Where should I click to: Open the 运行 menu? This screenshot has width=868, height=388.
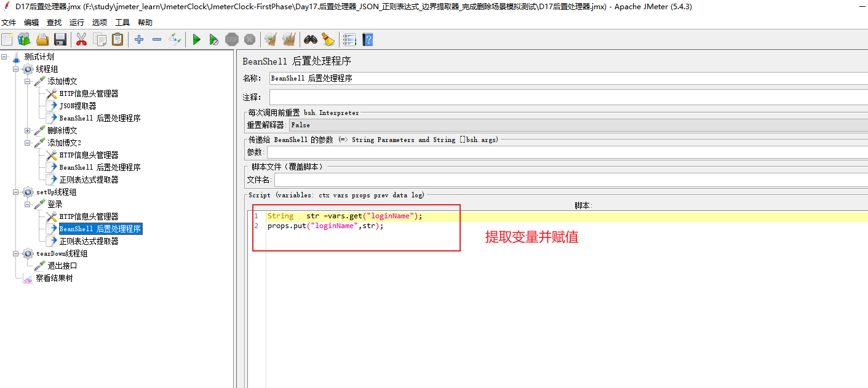tap(77, 23)
